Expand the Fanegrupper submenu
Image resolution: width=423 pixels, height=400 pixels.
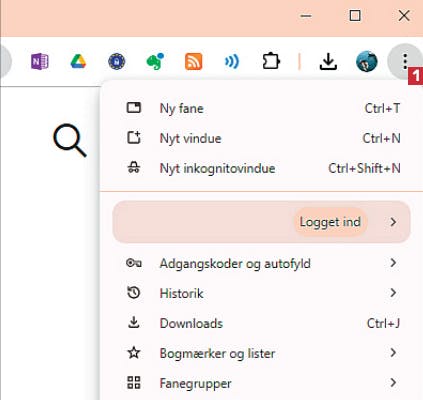tap(261, 383)
